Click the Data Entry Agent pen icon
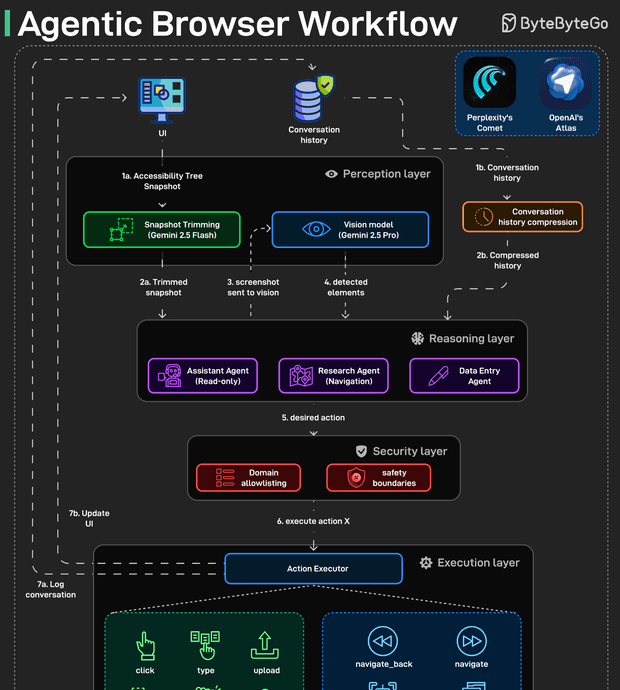Viewport: 620px width, 690px height. tap(438, 376)
